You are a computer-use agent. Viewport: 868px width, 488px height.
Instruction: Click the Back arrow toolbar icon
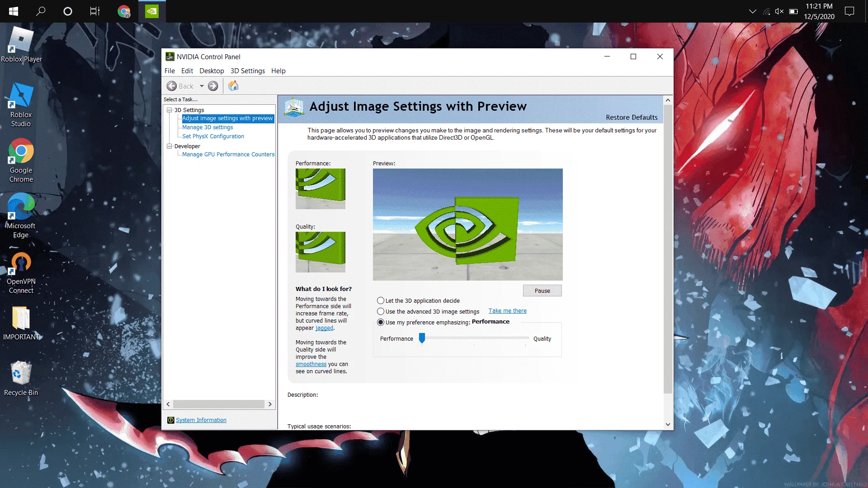[172, 86]
